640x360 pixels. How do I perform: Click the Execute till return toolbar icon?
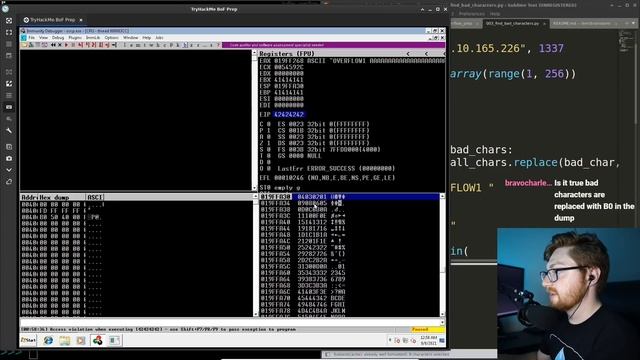107,45
